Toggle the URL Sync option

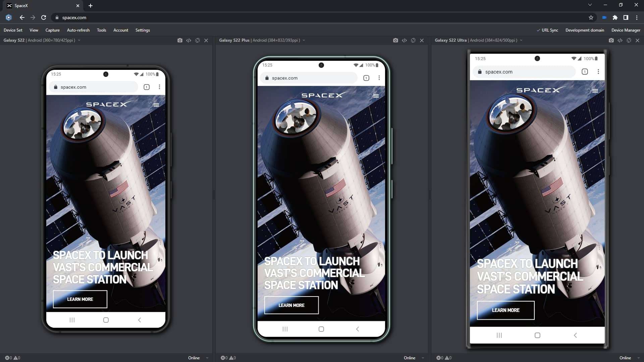pos(547,30)
